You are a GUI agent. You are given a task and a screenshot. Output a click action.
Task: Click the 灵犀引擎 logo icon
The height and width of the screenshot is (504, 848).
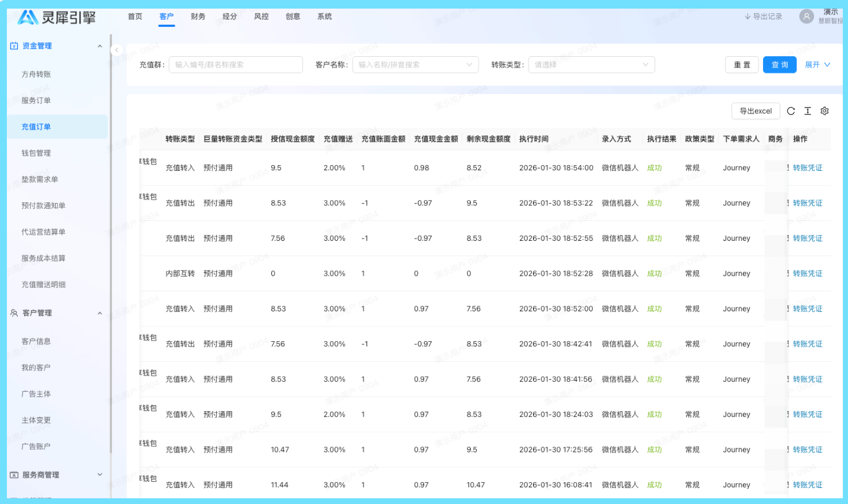click(28, 17)
